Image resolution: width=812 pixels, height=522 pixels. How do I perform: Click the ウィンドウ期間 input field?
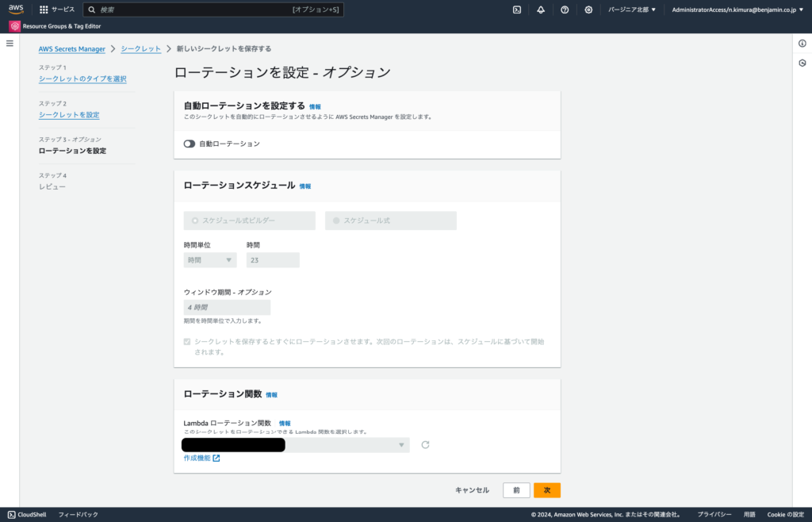(x=227, y=307)
